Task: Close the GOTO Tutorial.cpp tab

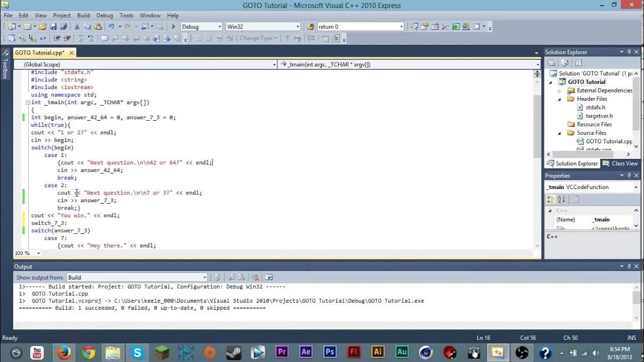Action: coord(71,52)
